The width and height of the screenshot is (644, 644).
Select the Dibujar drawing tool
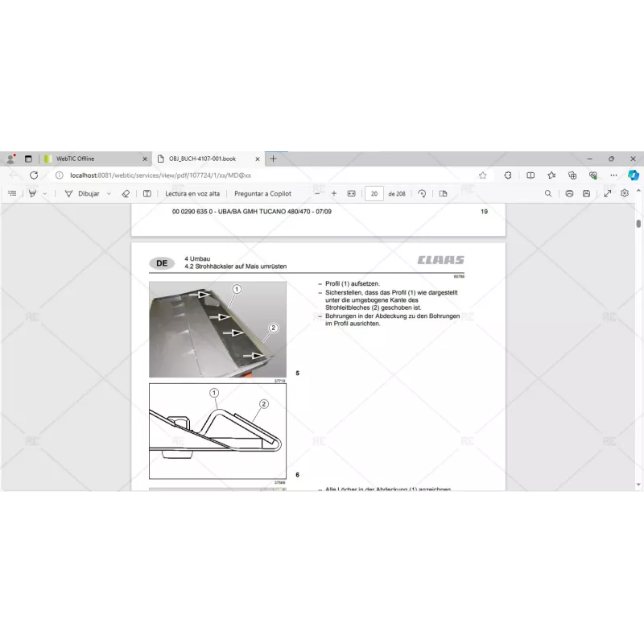pos(83,193)
